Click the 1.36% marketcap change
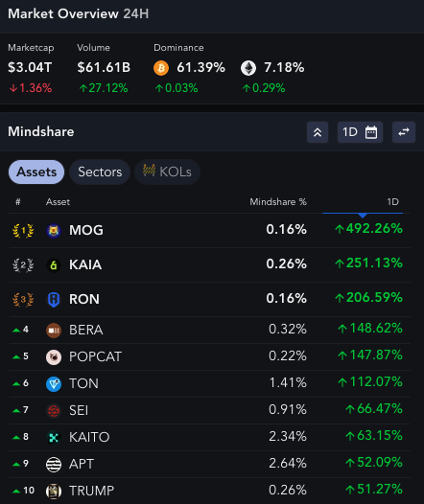The image size is (424, 504). pyautogui.click(x=31, y=88)
